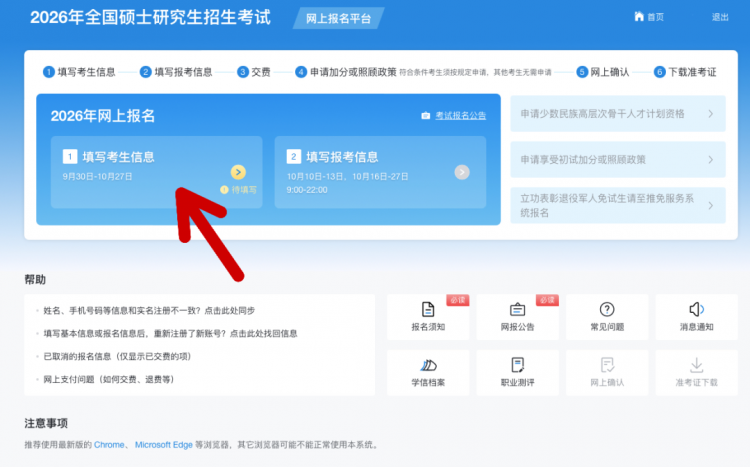Click yellow arrow on 填写考生信息 card

[238, 172]
